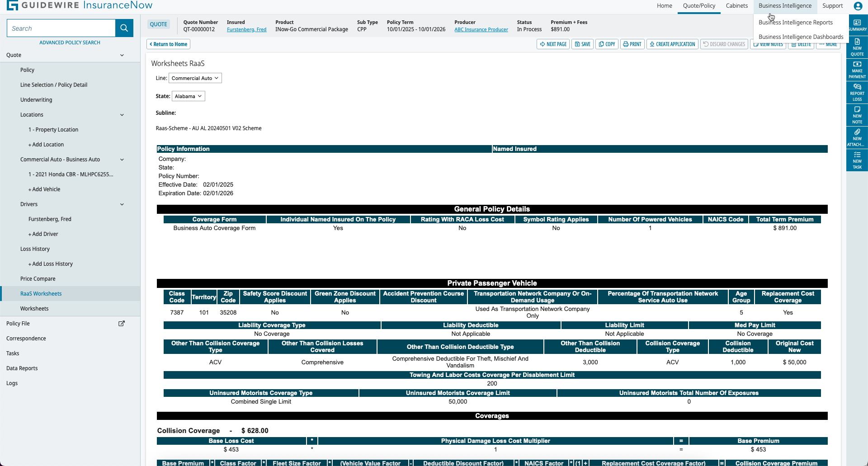This screenshot has height=466, width=868.
Task: Print the quote using Print toolbar button
Action: tap(632, 44)
